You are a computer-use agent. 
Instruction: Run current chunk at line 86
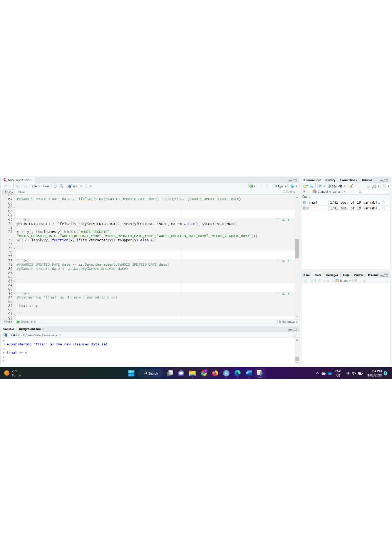point(289,294)
